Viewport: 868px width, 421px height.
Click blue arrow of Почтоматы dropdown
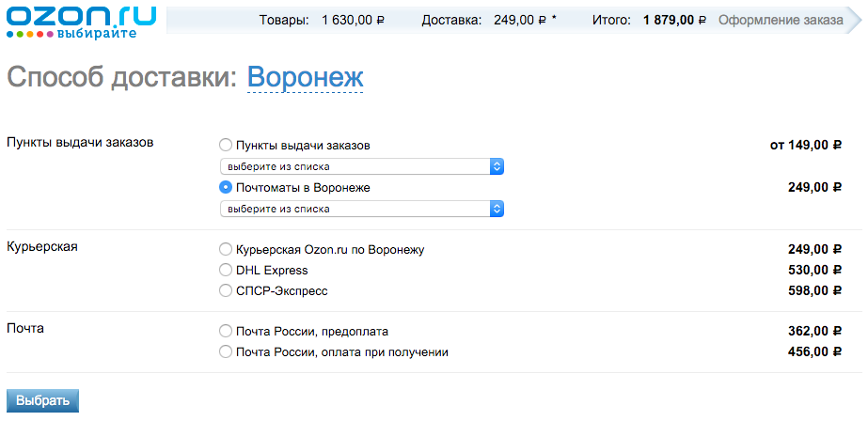tap(497, 209)
